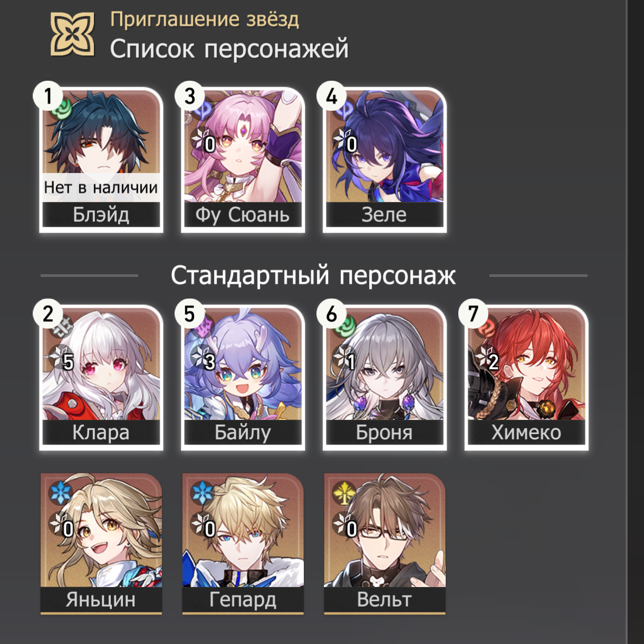
Task: Pick Химеко character portrait
Action: click(526, 378)
